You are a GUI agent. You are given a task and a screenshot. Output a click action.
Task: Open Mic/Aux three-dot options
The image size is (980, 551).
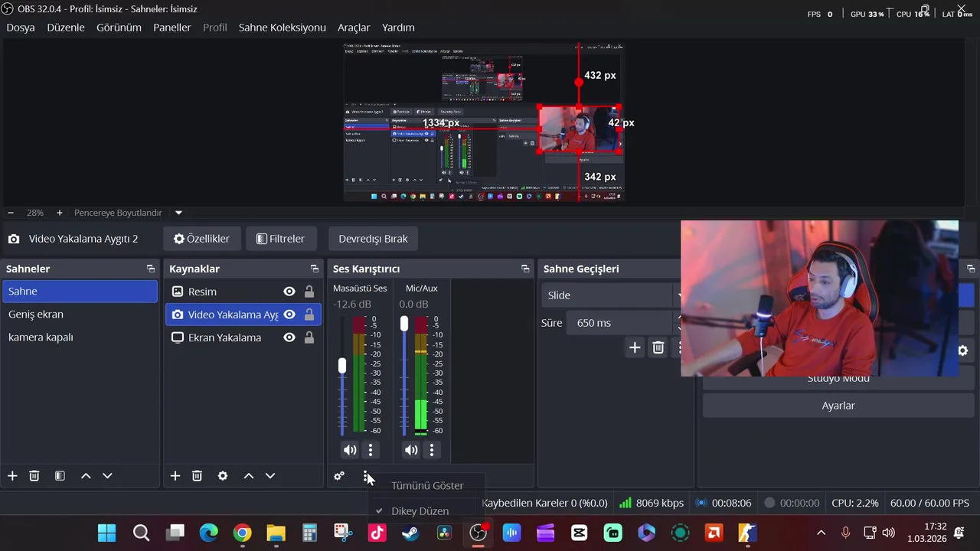[x=432, y=450]
